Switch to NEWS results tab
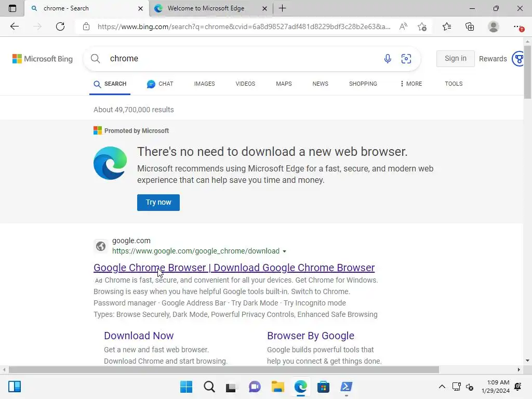532x399 pixels. click(320, 84)
